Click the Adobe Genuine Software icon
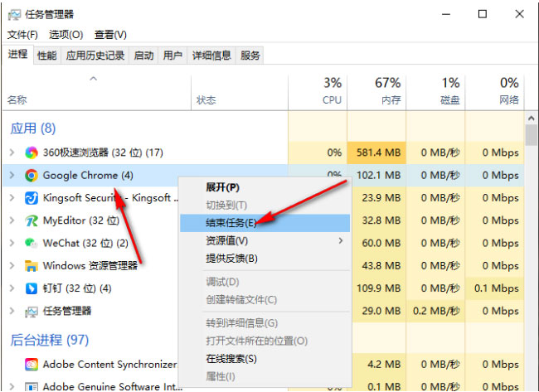Screen dimensions: 539x392 pos(32,387)
